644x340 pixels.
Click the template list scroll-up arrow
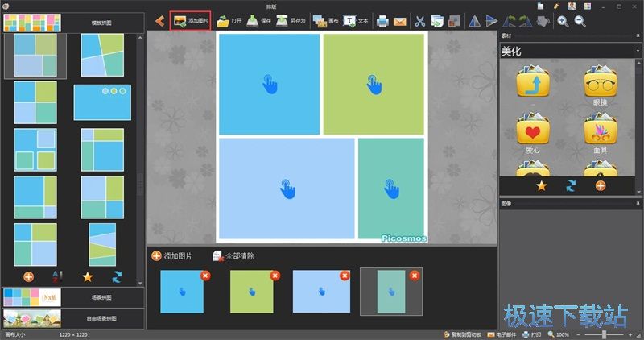pyautogui.click(x=140, y=37)
